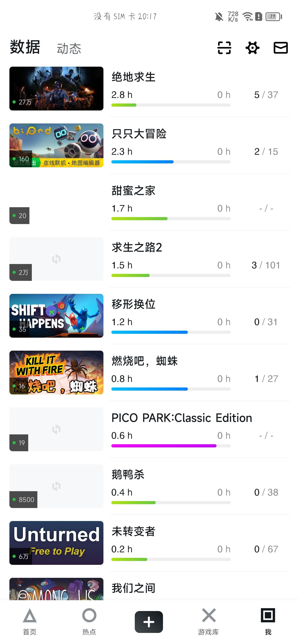
Task: Tap the scan QR code icon
Action: point(224,48)
